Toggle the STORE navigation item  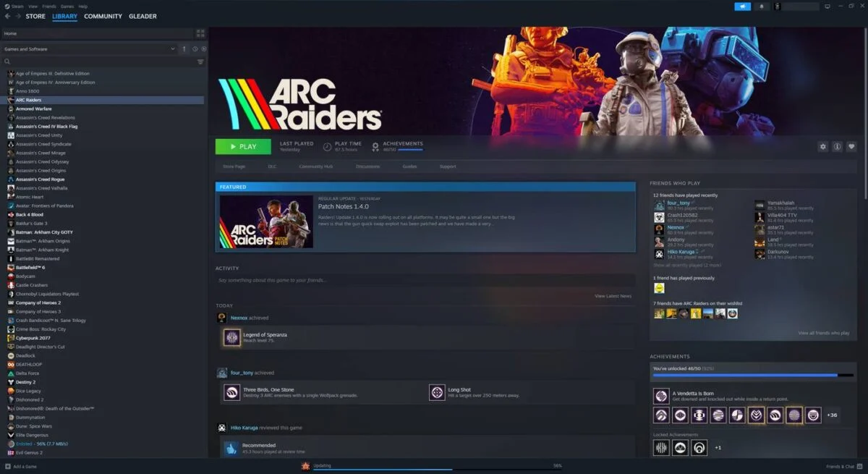click(35, 16)
